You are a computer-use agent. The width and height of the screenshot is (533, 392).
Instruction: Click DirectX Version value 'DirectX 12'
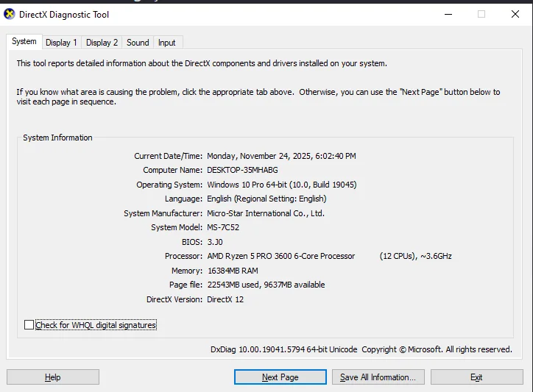[x=225, y=299]
